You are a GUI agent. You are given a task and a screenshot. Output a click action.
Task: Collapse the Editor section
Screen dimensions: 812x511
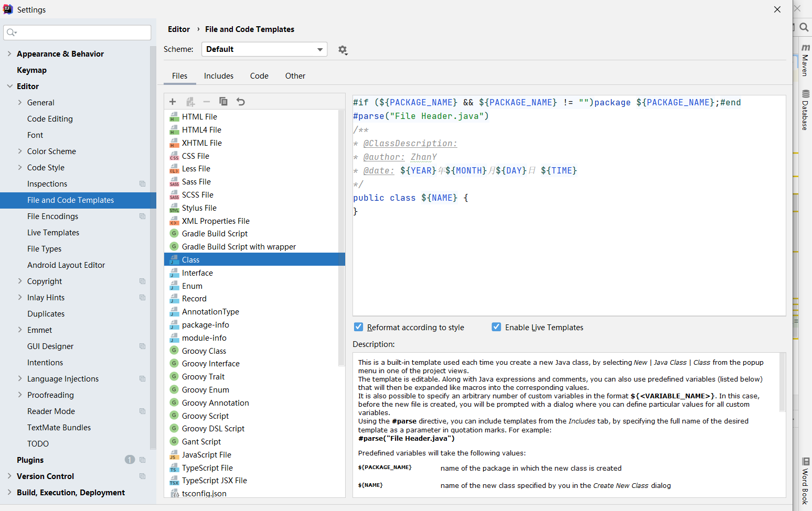coord(9,86)
